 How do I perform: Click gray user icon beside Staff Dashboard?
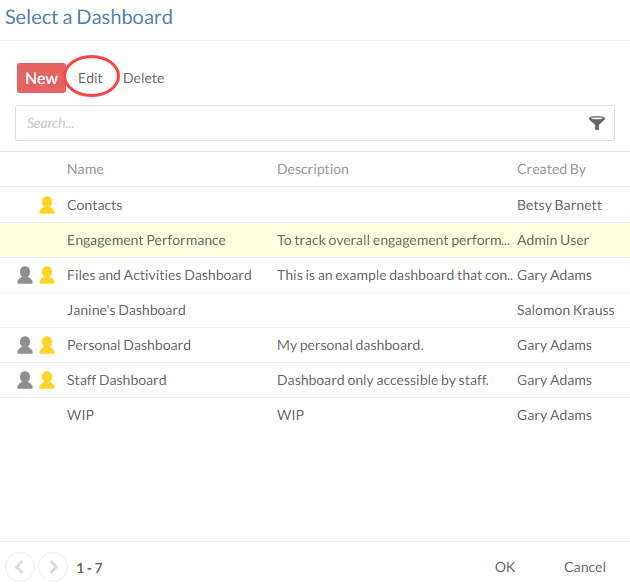26,380
